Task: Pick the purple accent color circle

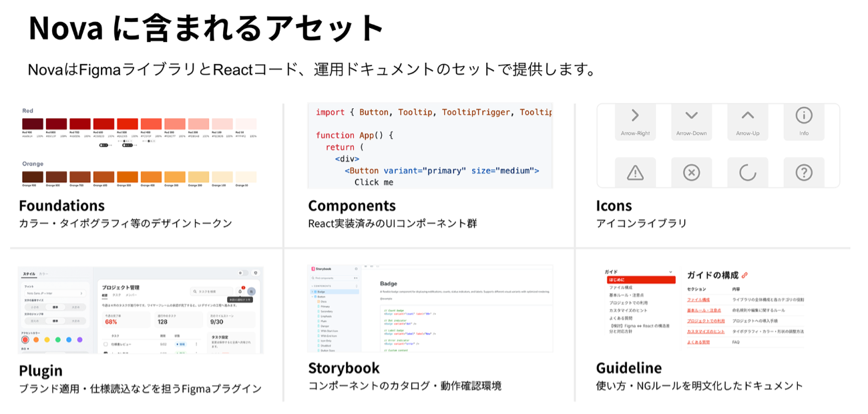Action: coord(79,340)
